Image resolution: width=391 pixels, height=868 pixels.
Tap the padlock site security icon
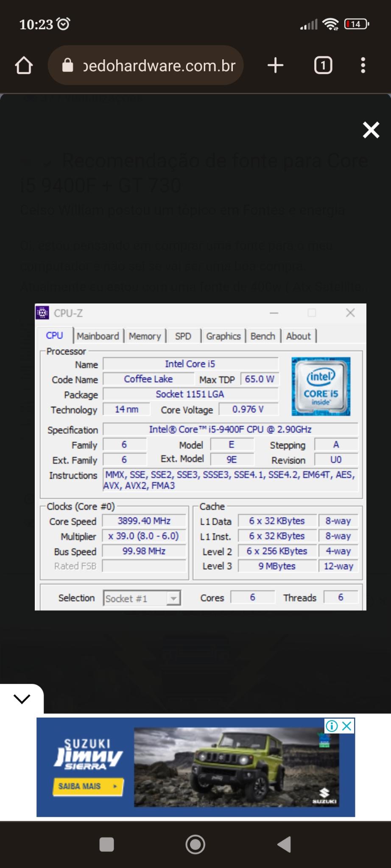point(68,65)
